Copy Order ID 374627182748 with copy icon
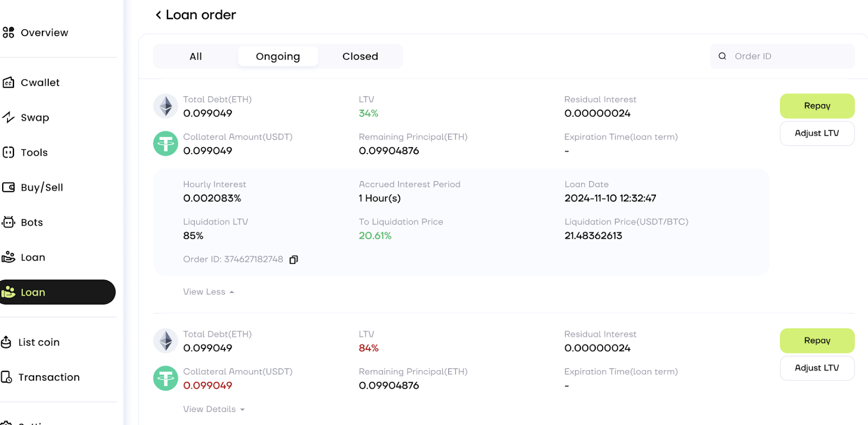This screenshot has width=868, height=425. [293, 259]
